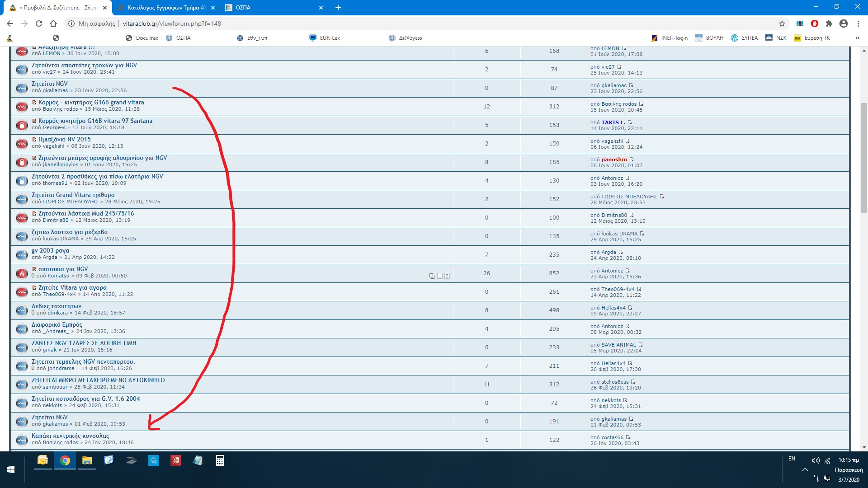The image size is (868, 488).
Task: Open topic ΖΑΝΤΕΣ NGV 17ΑΡΕΣ ΣΕ ΛΟΓΙΚΗ ΤΙΜΗ
Action: point(84,343)
